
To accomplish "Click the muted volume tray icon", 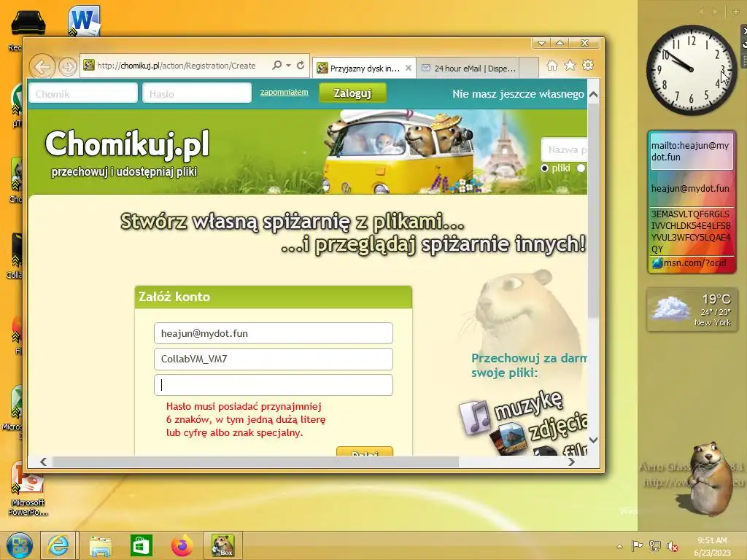I will [x=672, y=546].
